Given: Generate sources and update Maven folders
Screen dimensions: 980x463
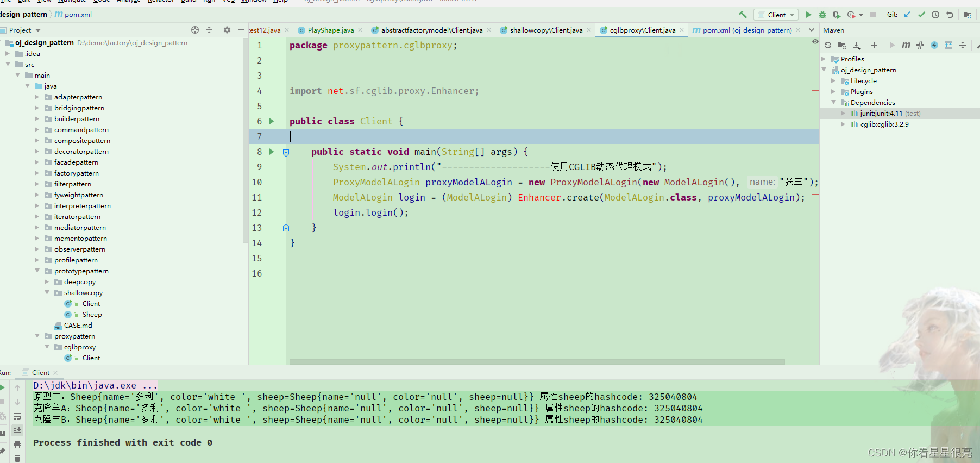Looking at the screenshot, I should pyautogui.click(x=842, y=45).
